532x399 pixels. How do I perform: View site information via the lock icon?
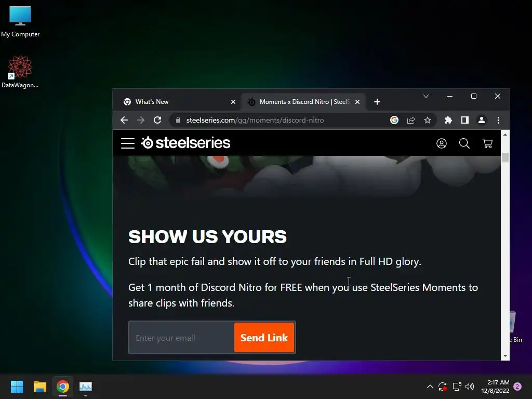point(178,120)
